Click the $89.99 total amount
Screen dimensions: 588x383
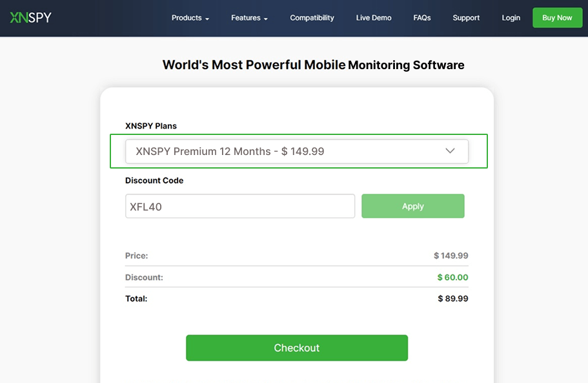tap(453, 298)
